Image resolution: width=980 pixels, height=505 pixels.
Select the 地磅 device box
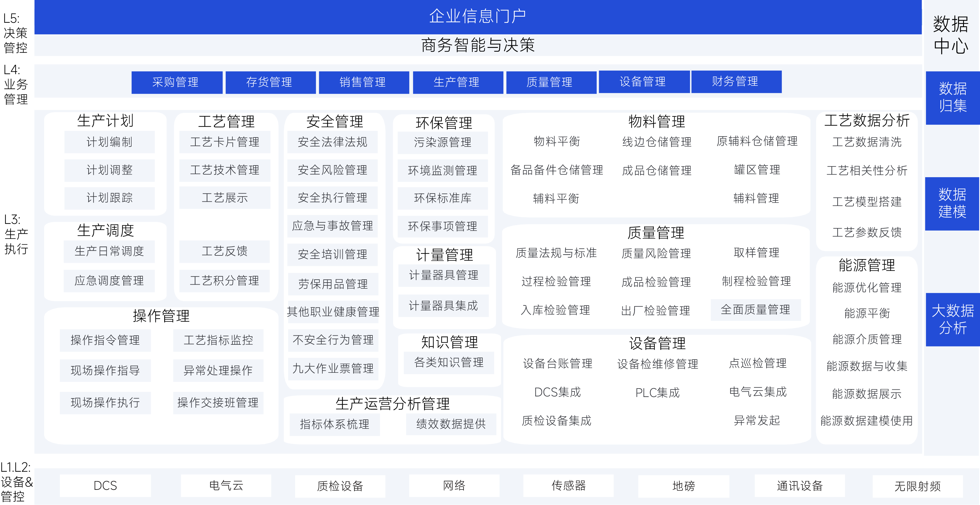click(684, 486)
